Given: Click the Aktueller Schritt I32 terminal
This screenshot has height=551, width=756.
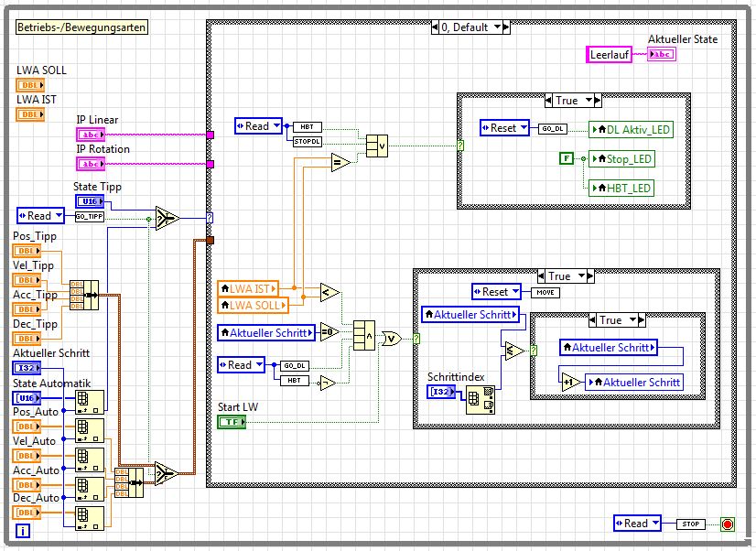Looking at the screenshot, I should [x=27, y=368].
